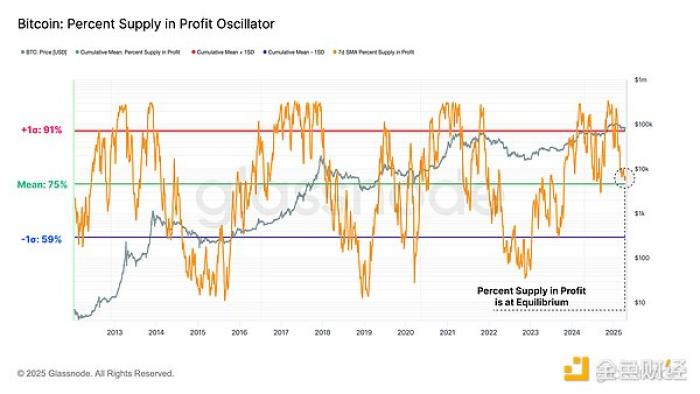The width and height of the screenshot is (700, 394).
Task: Click the Jinse Finance watermark text
Action: tap(642, 369)
